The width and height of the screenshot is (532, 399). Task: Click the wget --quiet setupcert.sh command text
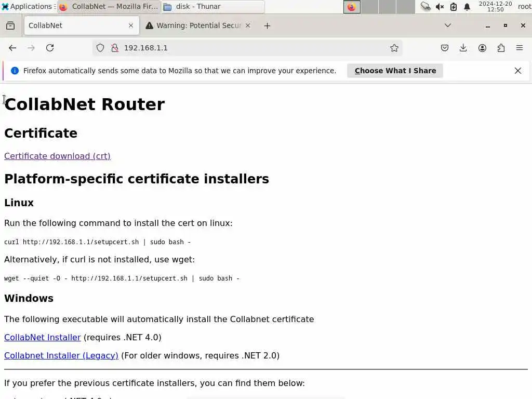click(x=122, y=278)
